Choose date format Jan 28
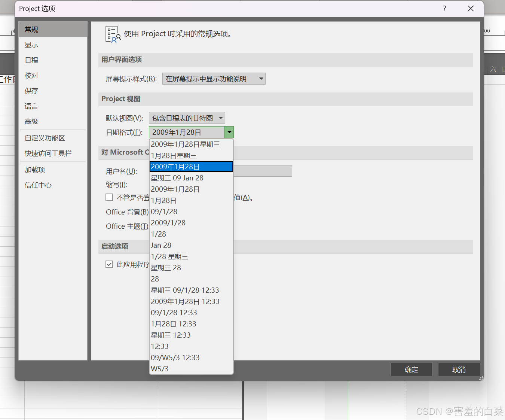Image resolution: width=505 pixels, height=420 pixels. 191,245
